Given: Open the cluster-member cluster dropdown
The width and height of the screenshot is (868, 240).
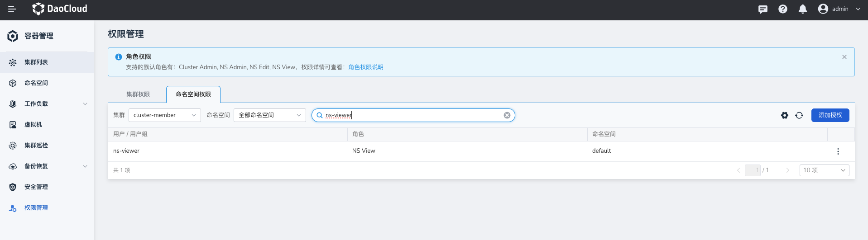Looking at the screenshot, I should point(164,115).
